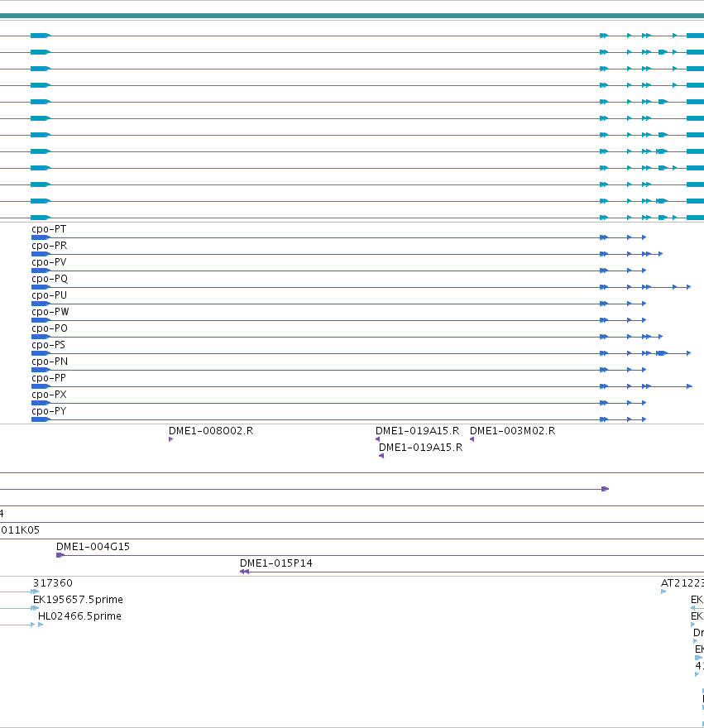Click the HL02466.5prime EST label
Image resolution: width=704 pixels, height=728 pixels.
[80, 616]
